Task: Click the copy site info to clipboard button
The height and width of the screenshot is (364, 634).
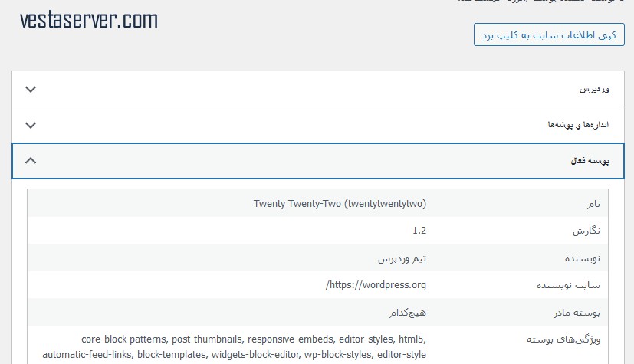Action: pos(549,34)
